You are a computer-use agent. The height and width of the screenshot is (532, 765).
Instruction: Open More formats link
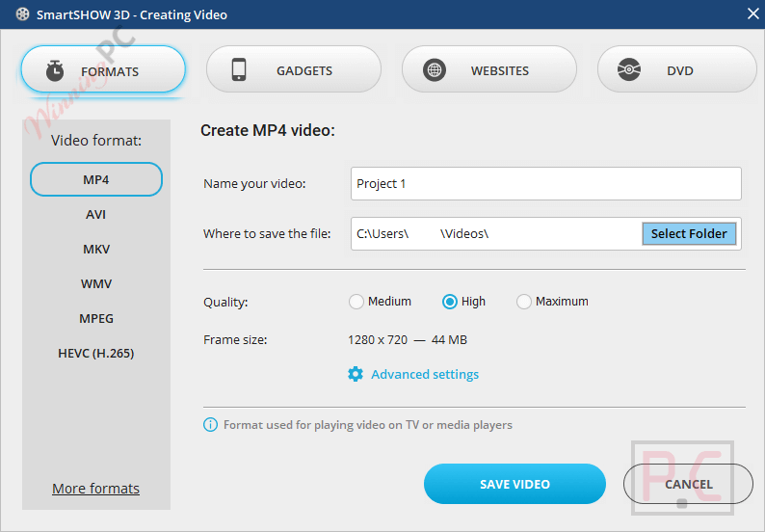coord(95,488)
